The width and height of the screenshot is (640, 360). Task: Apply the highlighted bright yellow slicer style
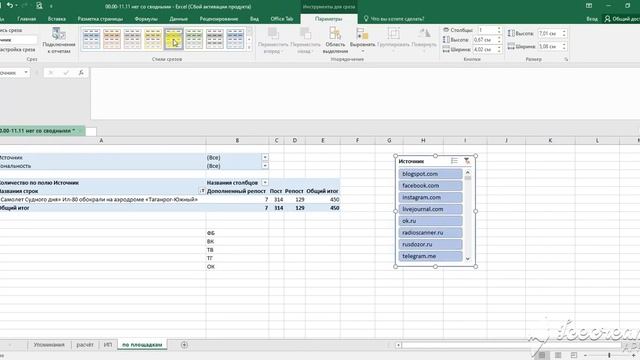click(173, 39)
